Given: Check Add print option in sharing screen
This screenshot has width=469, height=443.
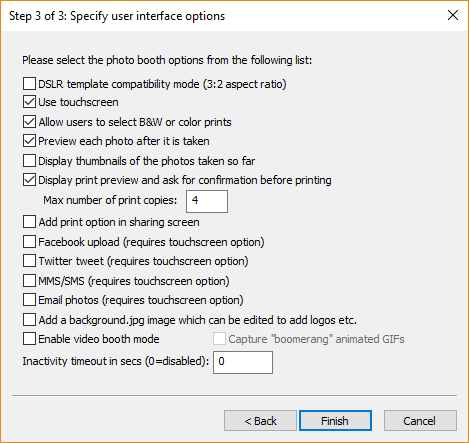Looking at the screenshot, I should [29, 222].
